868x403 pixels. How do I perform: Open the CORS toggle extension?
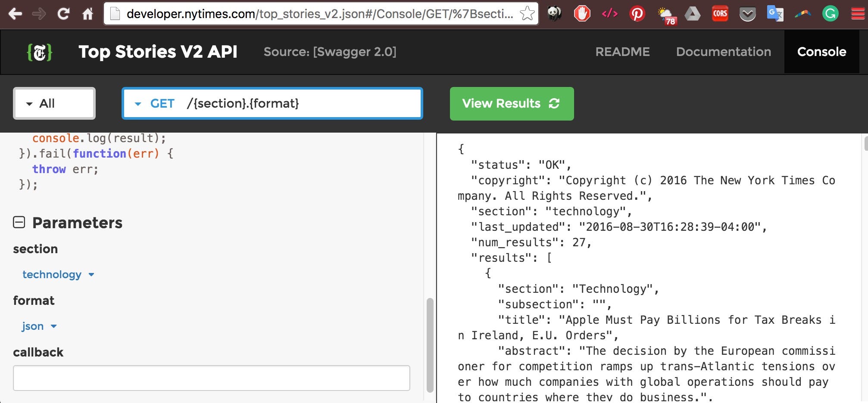point(720,14)
